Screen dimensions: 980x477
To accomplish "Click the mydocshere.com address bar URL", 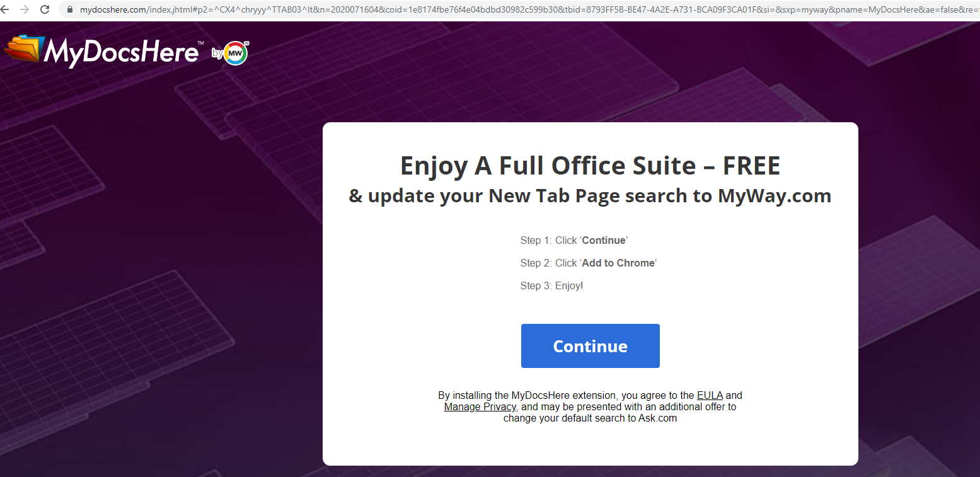I will [529, 9].
